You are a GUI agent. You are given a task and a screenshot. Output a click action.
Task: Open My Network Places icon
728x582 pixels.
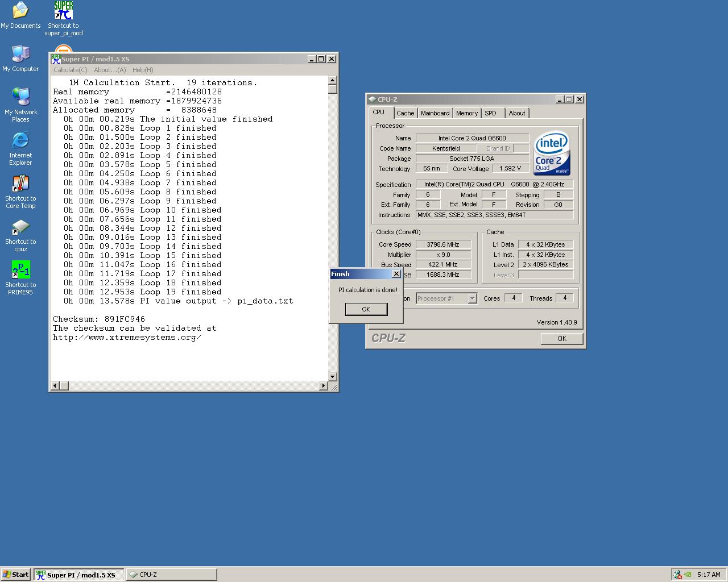(x=20, y=105)
